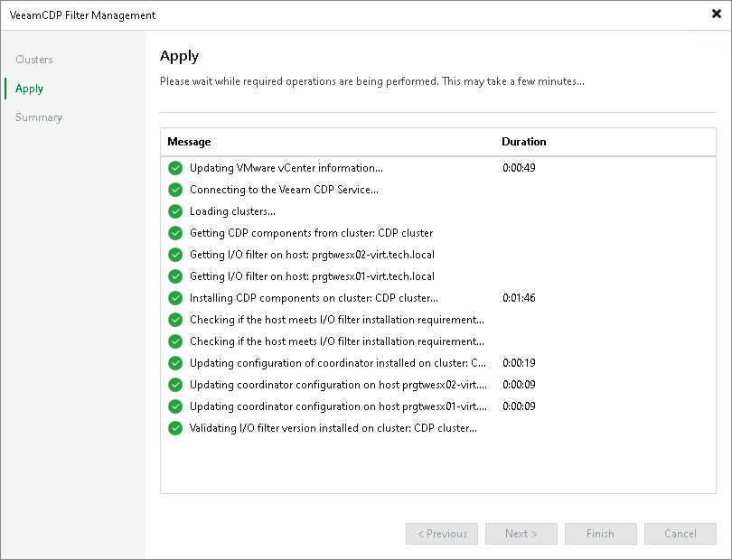
Task: Click success icon for prgtwesx01 I/O filter row
Action: tap(175, 276)
